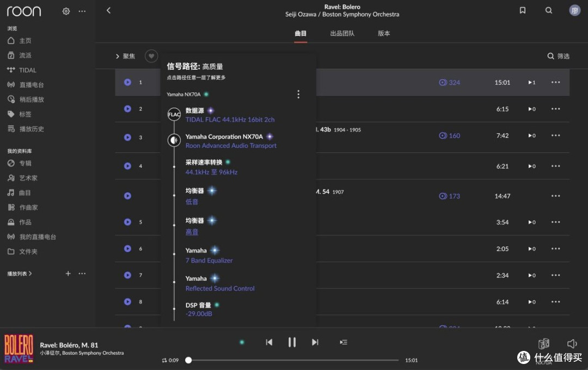Play track 6 with its play icon
This screenshot has height=370, width=588.
point(127,248)
